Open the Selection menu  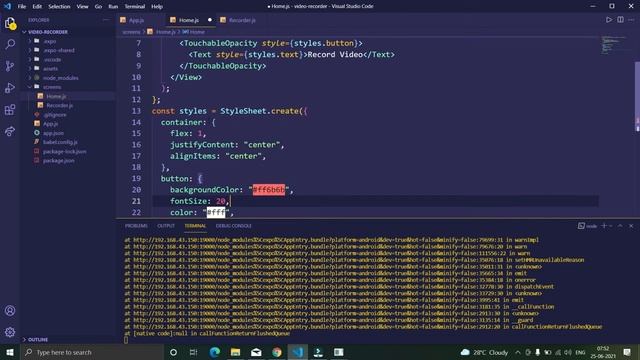coord(59,6)
